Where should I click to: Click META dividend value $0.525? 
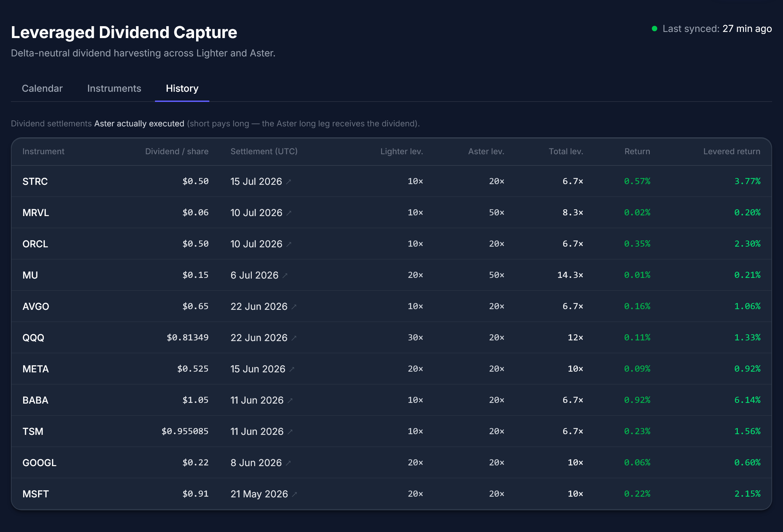193,369
